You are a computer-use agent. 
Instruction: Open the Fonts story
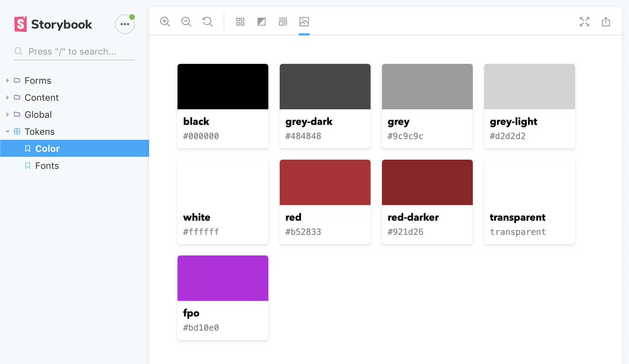click(x=47, y=166)
